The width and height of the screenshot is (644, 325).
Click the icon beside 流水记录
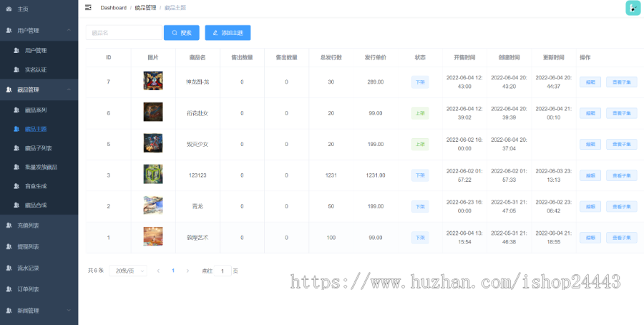(x=9, y=268)
